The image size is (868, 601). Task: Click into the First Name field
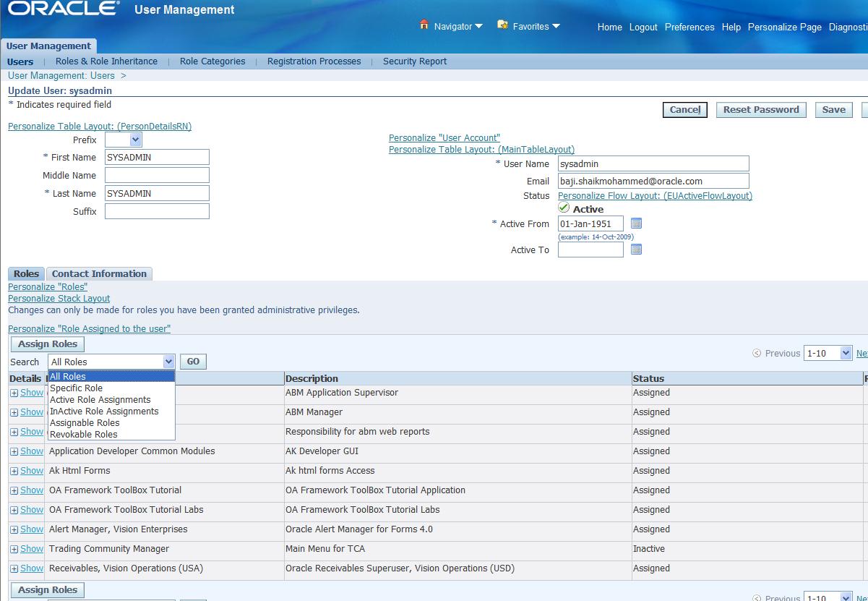coord(157,157)
